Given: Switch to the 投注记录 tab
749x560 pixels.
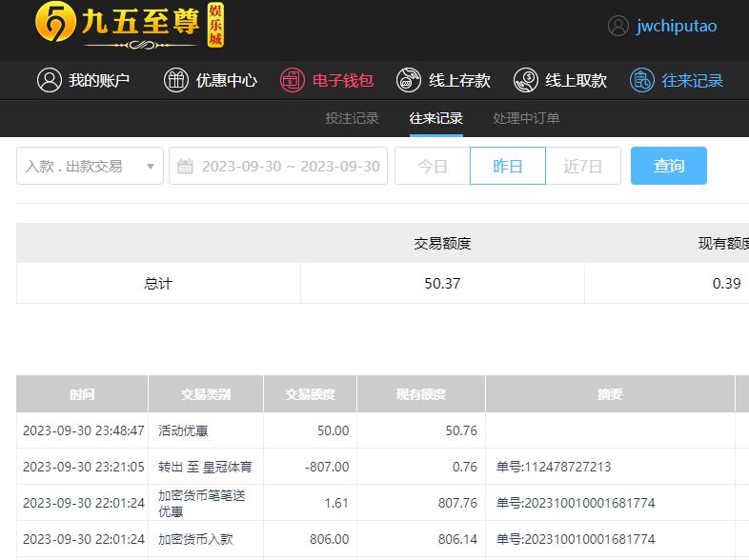Looking at the screenshot, I should coord(353,118).
